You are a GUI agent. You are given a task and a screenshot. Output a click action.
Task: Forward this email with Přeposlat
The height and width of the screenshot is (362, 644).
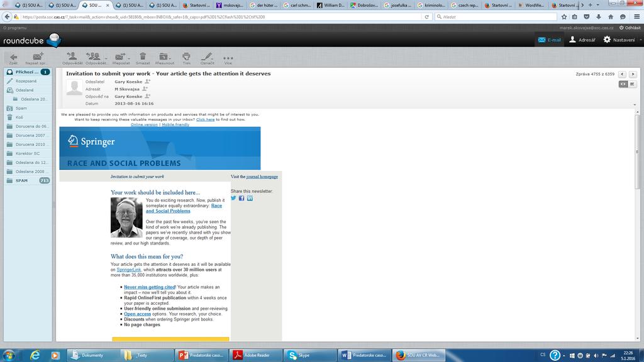tap(120, 58)
